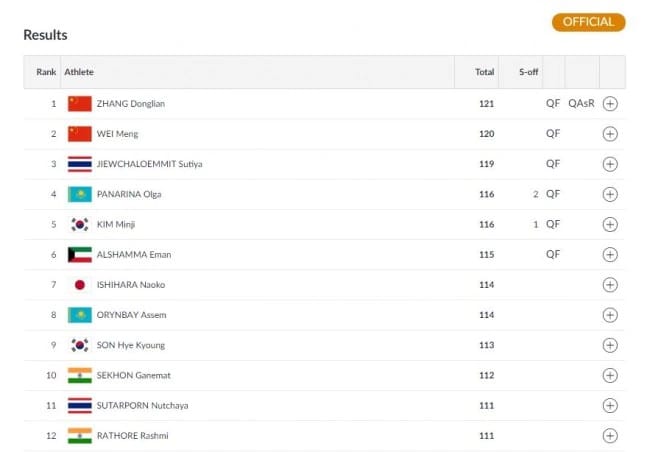Click total score 120
The image size is (647, 452).
coord(486,134)
